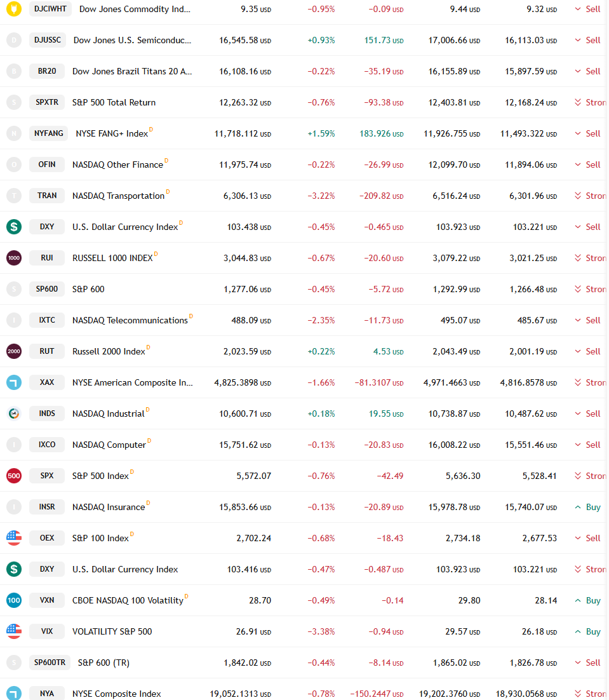The width and height of the screenshot is (609, 700).
Task: Click the BR20 placeholder logo icon
Action: coord(14,71)
